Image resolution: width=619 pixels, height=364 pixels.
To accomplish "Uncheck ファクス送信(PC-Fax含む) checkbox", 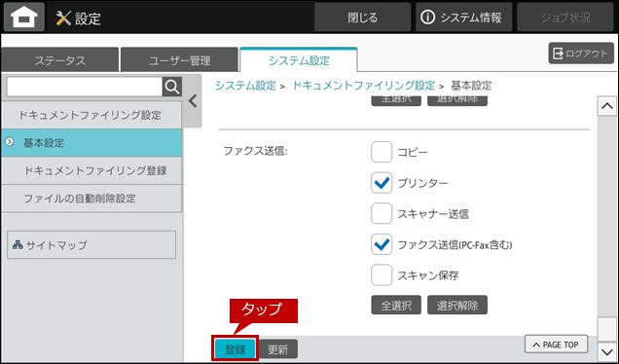I will (382, 244).
